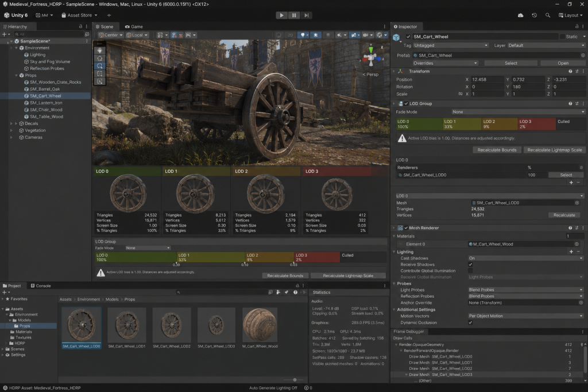
Task: Click the Pause button in the top toolbar
Action: pos(294,15)
